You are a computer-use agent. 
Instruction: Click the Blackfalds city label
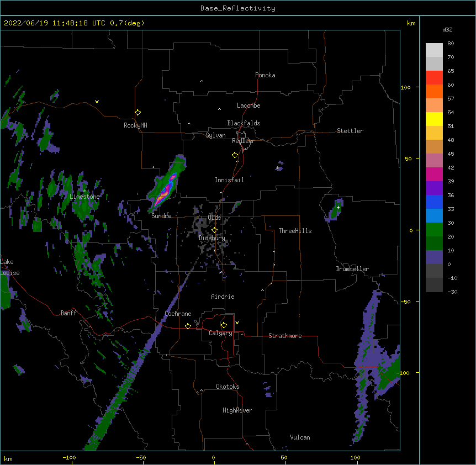point(244,123)
